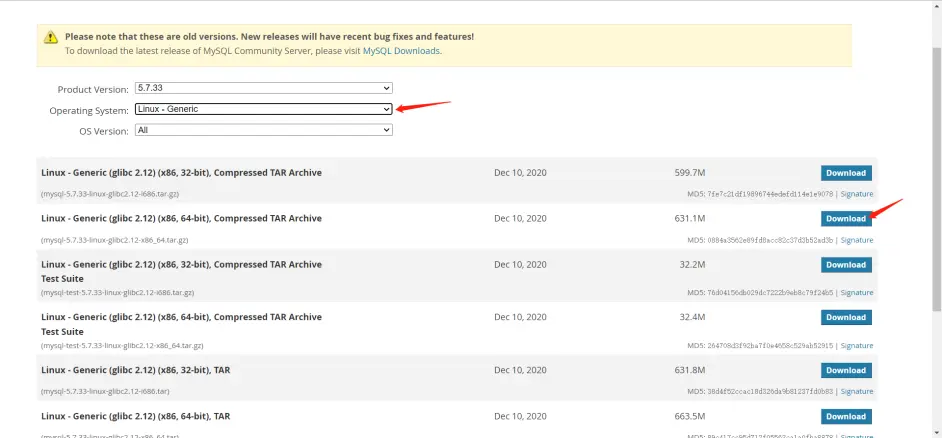Click the 64-bit Test Suite title (32.4M row)
The image size is (942, 438).
pos(181,324)
